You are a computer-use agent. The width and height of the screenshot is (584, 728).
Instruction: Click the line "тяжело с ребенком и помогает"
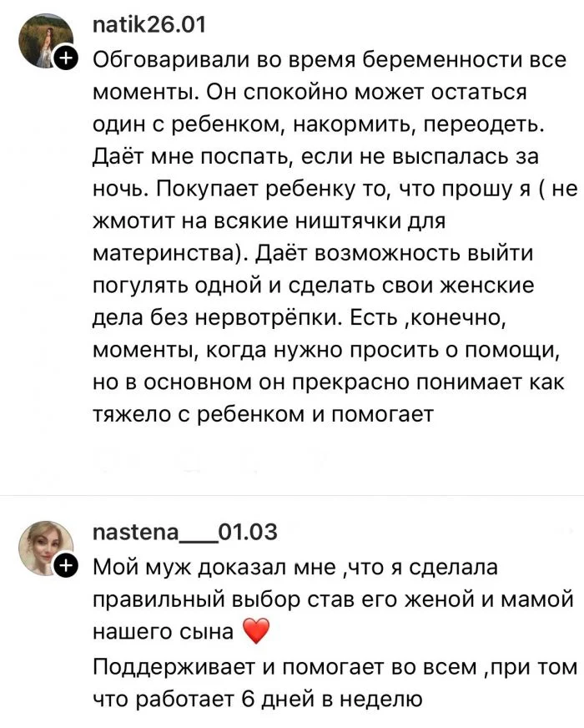(262, 413)
